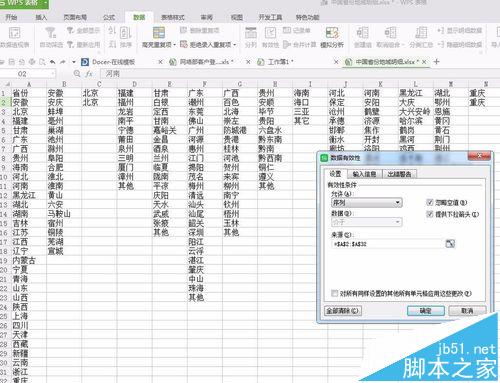The image size is (500, 383).
Task: Switch to 页面布局 ribbon tab
Action: tap(75, 17)
